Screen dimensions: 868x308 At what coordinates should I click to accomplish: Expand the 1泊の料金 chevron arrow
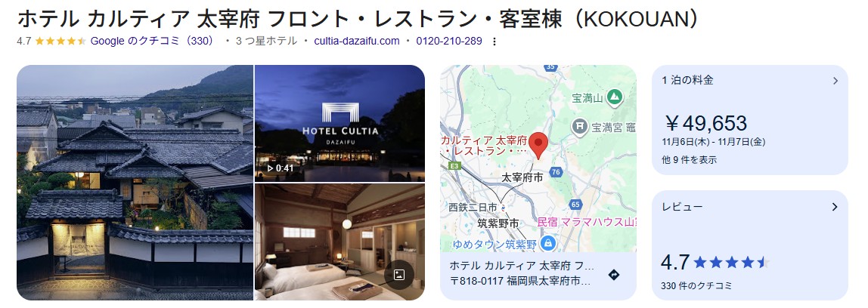(835, 81)
